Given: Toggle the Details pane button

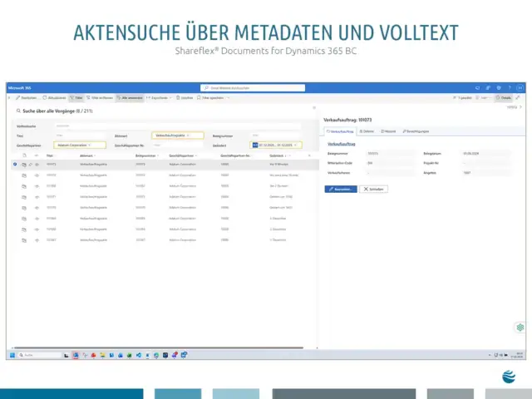Looking at the screenshot, I should coord(504,98).
